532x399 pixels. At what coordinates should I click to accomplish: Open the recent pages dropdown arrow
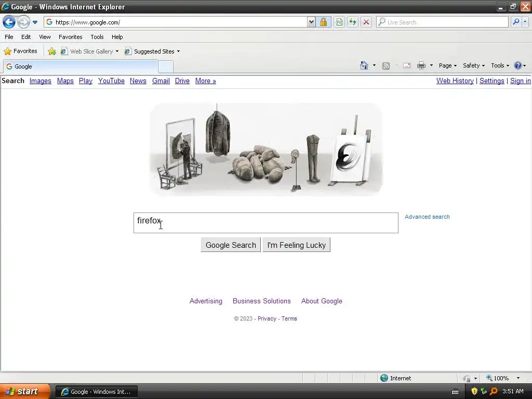35,22
